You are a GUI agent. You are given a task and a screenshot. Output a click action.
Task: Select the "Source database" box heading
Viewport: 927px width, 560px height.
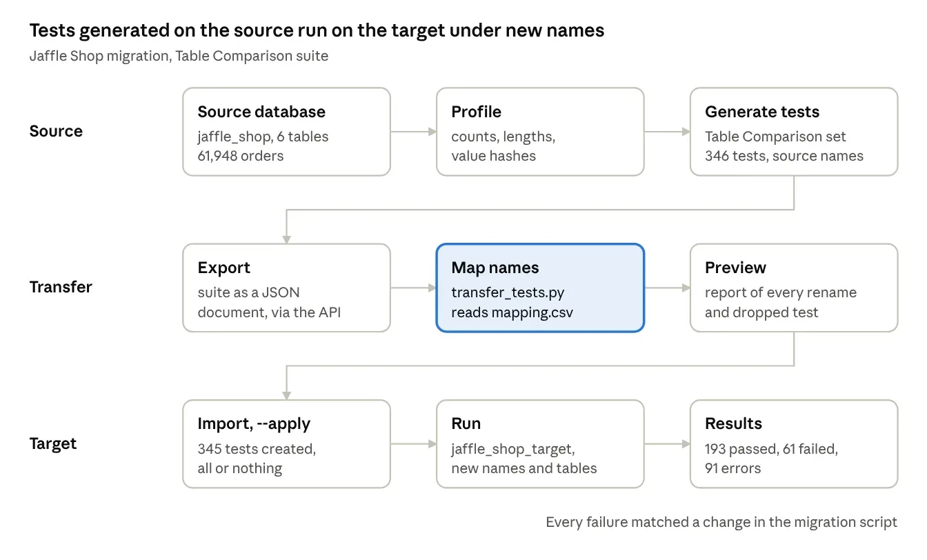[261, 112]
